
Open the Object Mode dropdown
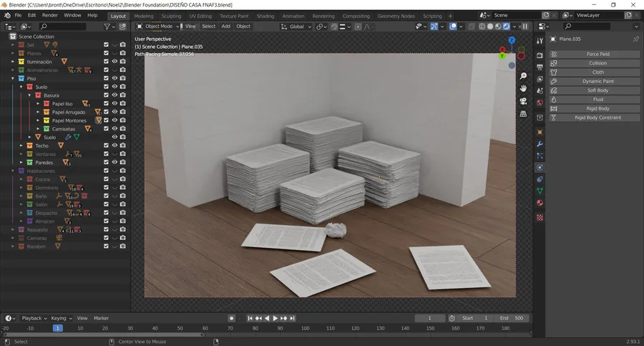click(x=159, y=27)
